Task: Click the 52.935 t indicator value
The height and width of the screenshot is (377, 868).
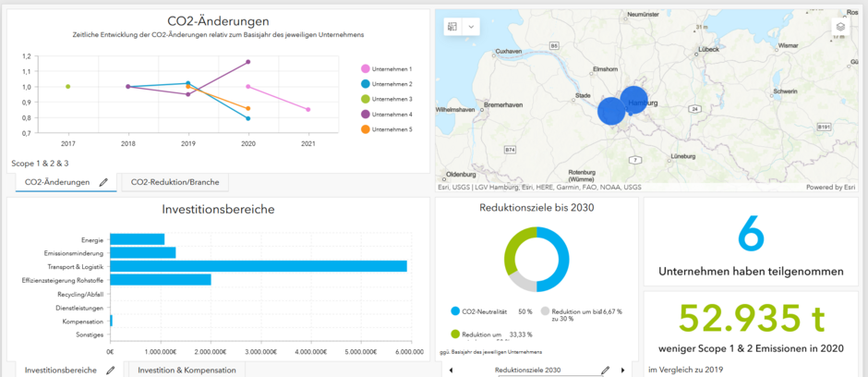Action: point(752,318)
